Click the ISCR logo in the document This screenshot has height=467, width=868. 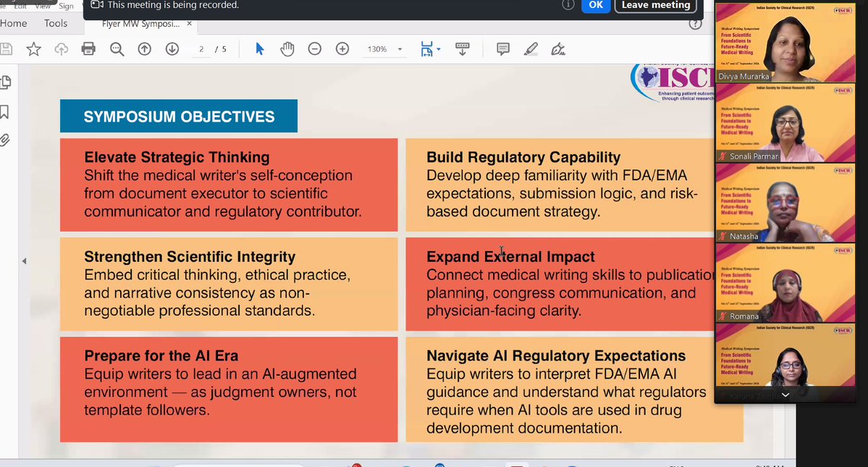(x=672, y=82)
